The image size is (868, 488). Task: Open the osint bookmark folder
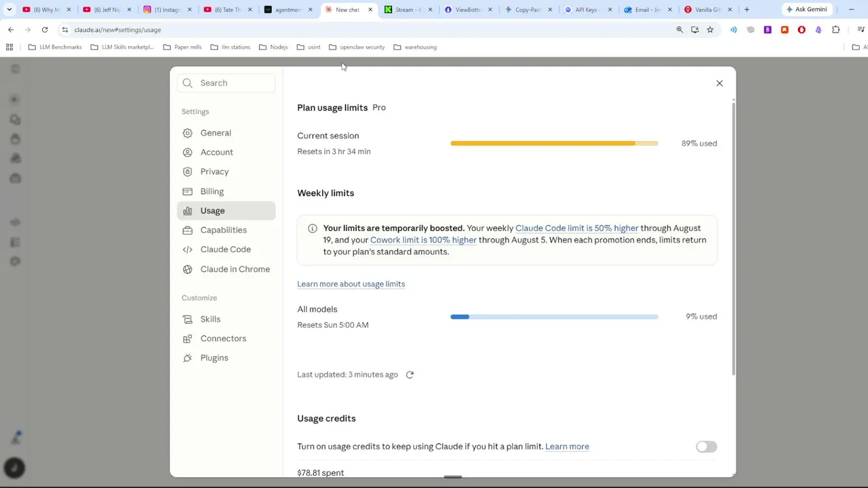(309, 47)
